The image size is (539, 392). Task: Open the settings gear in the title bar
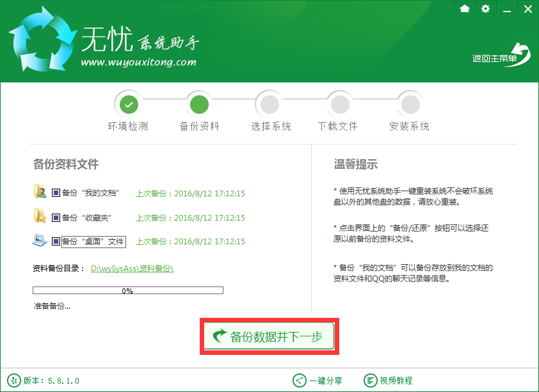coord(485,9)
